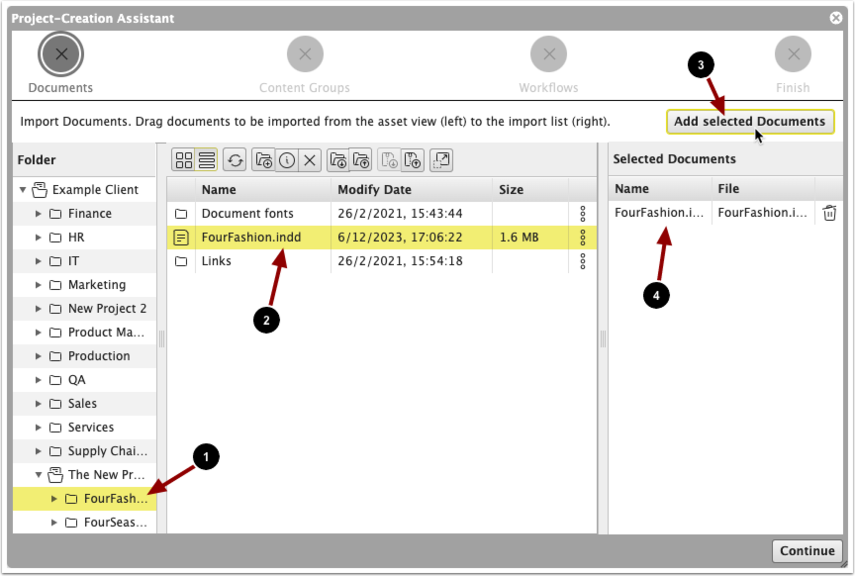Sort asset list by Modify Date
Viewport: 855px width, 576px height.
412,190
